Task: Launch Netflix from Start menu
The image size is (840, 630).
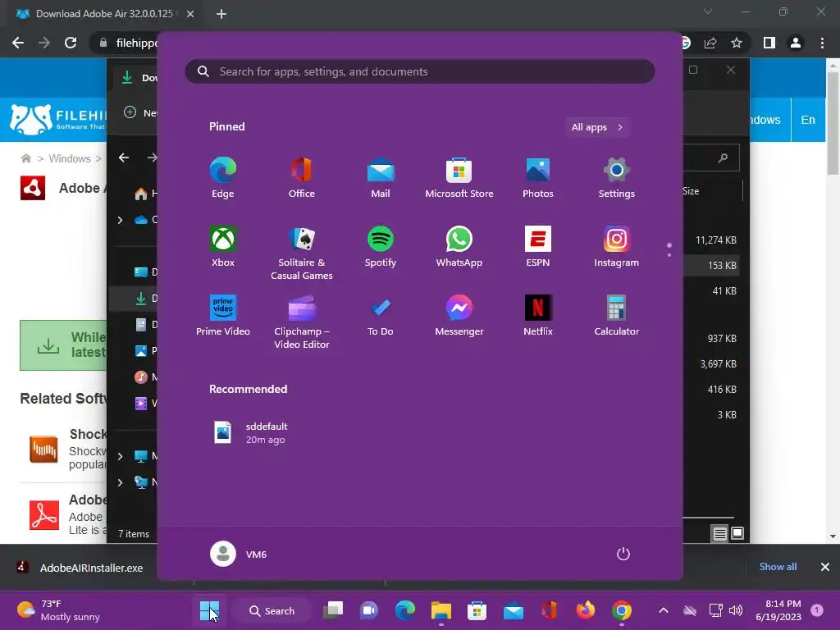Action: coord(538,316)
